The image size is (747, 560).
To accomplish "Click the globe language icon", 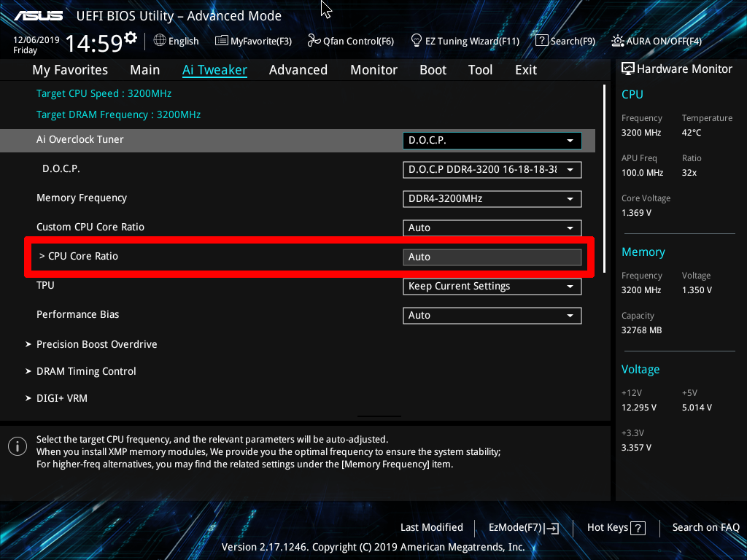I will tap(160, 41).
